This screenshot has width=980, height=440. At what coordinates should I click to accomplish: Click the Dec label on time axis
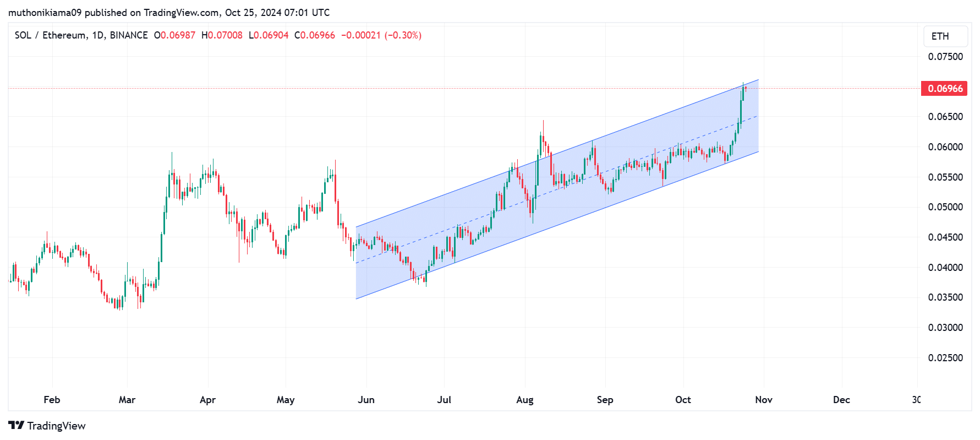(841, 400)
